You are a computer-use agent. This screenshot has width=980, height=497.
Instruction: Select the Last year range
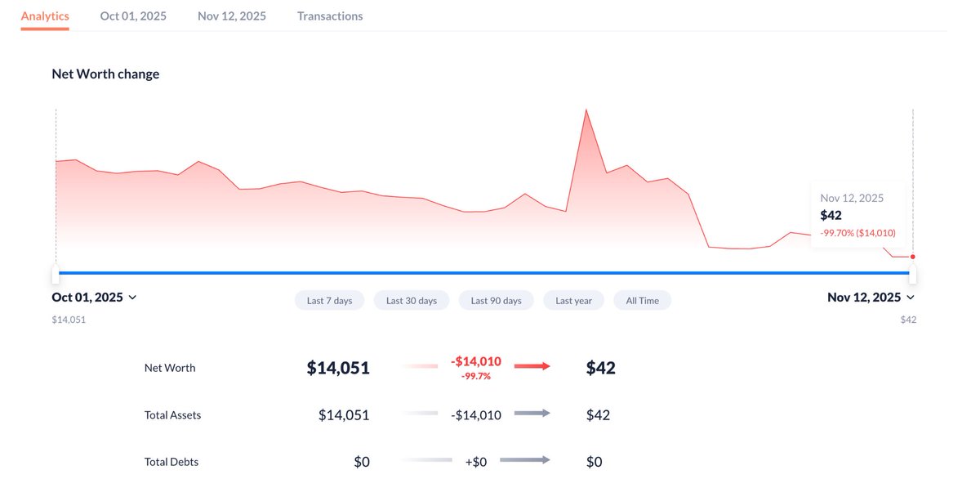[573, 300]
